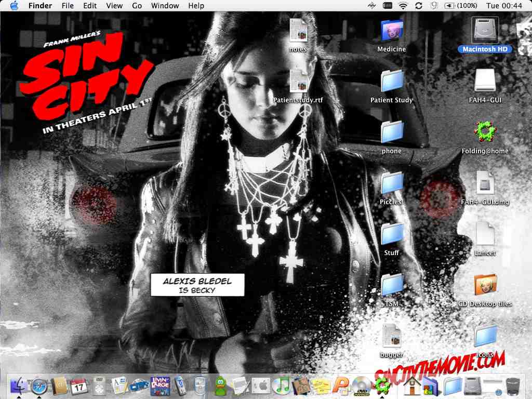Select the phone folder on desktop
This screenshot has width=532, height=399.
coord(392,132)
